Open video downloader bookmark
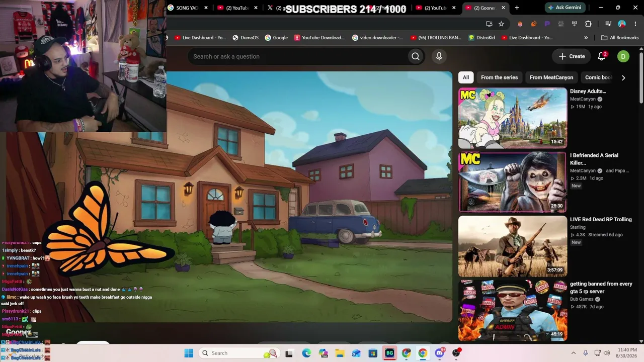Image resolution: width=644 pixels, height=362 pixels. (x=377, y=38)
